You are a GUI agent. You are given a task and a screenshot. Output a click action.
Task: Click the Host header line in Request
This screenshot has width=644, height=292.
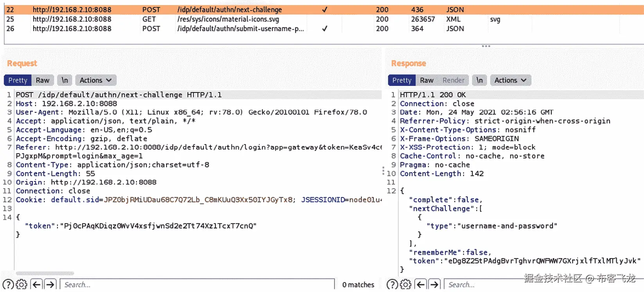pos(66,103)
